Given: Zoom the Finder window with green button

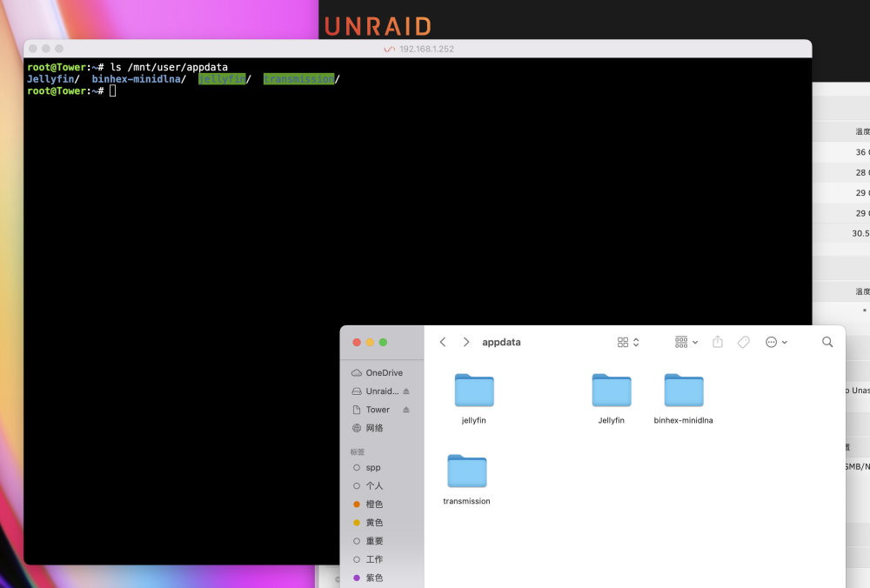Looking at the screenshot, I should 383,342.
